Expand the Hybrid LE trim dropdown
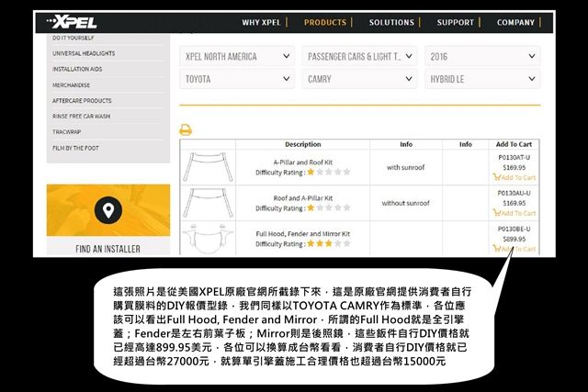 (x=482, y=79)
